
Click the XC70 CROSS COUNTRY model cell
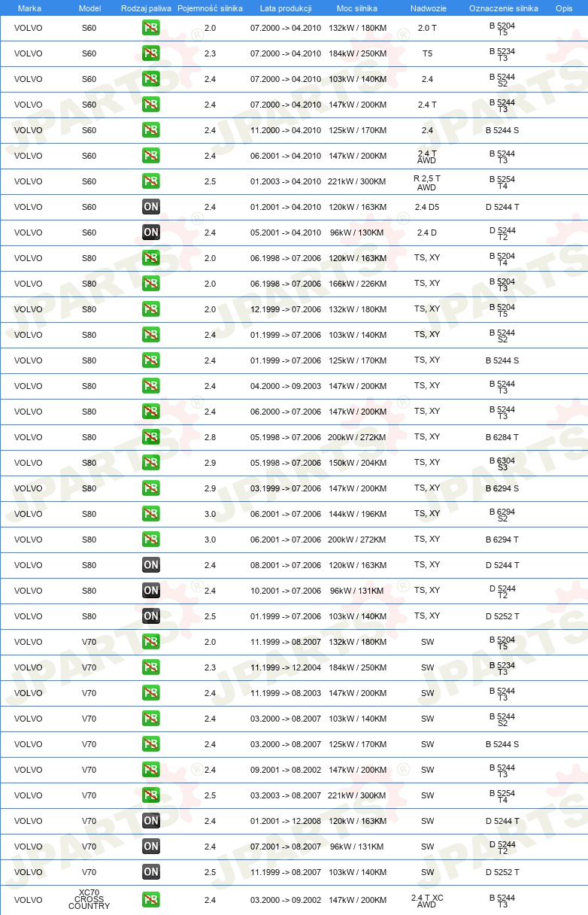(x=89, y=900)
